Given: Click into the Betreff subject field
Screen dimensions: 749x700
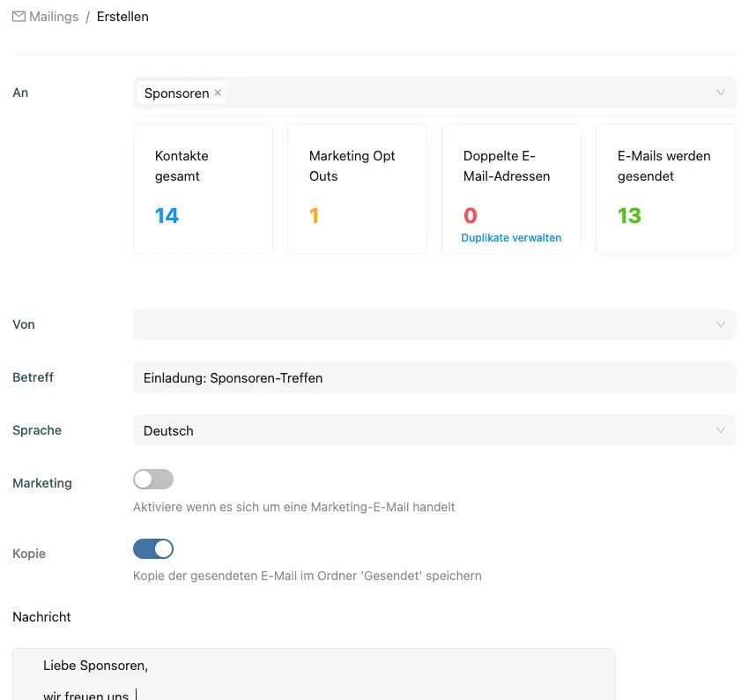Looking at the screenshot, I should coord(434,378).
